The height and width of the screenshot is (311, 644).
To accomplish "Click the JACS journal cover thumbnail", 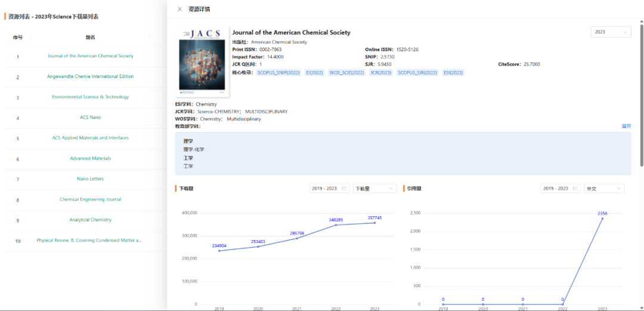I will coord(203,61).
